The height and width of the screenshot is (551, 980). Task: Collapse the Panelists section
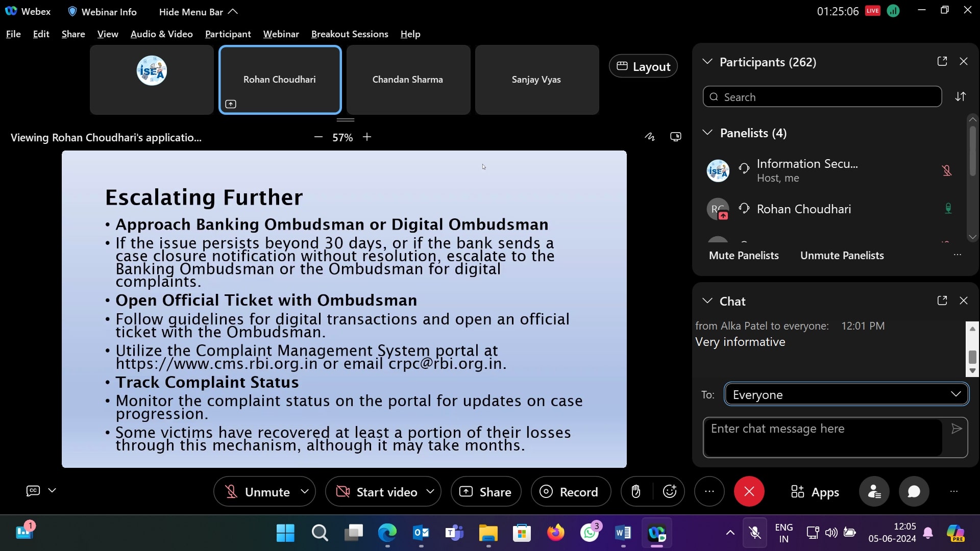tap(707, 133)
